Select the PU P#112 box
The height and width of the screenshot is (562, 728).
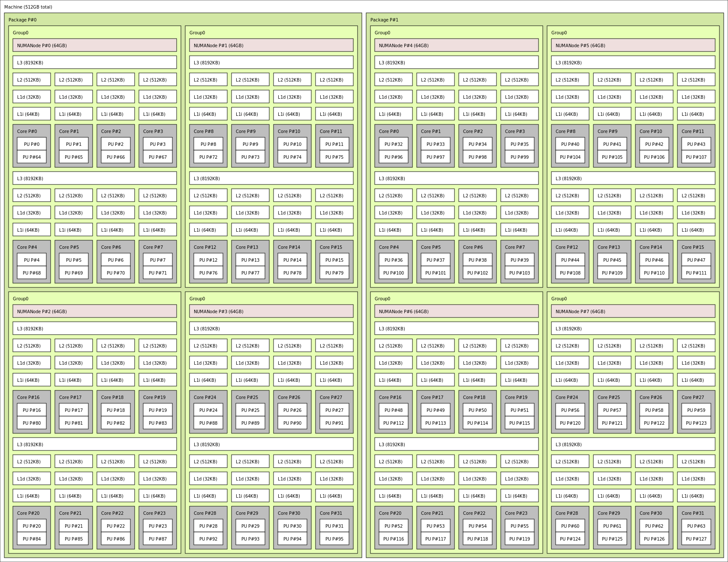(393, 423)
